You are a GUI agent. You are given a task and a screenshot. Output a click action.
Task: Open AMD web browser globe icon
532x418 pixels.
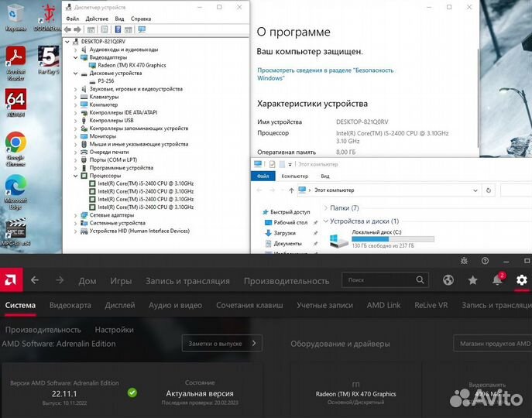click(x=448, y=280)
